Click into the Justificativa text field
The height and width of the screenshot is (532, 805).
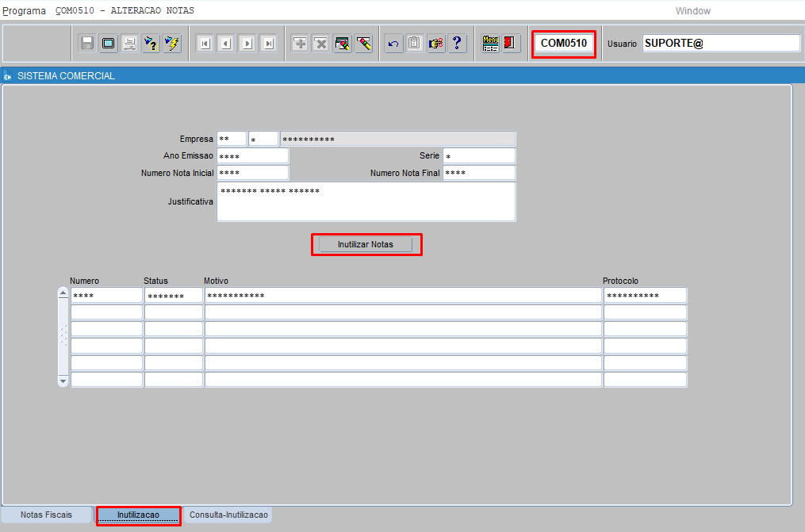tap(366, 202)
